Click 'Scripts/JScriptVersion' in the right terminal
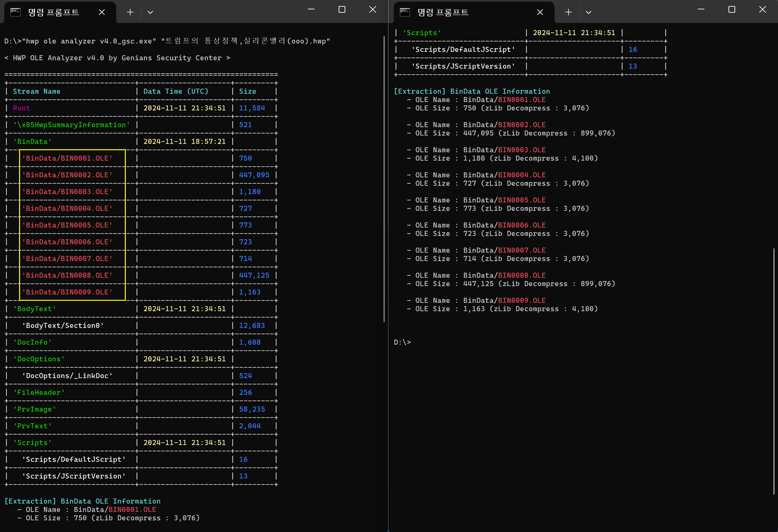 (x=463, y=66)
